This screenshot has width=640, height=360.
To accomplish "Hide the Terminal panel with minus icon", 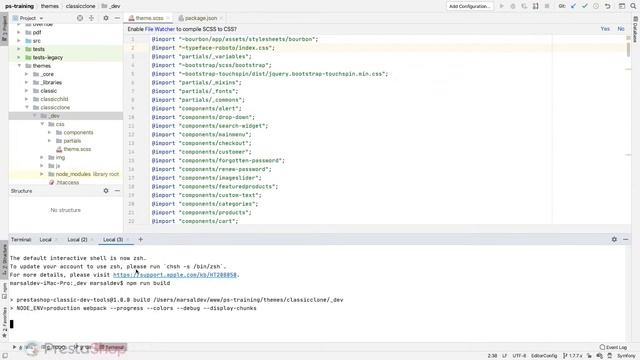I will click(626, 240).
